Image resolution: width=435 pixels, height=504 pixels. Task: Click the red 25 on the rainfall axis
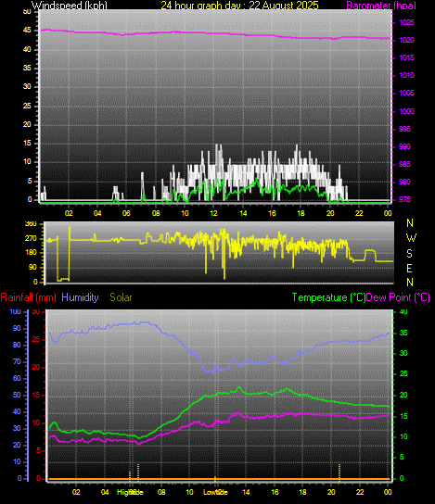36,339
